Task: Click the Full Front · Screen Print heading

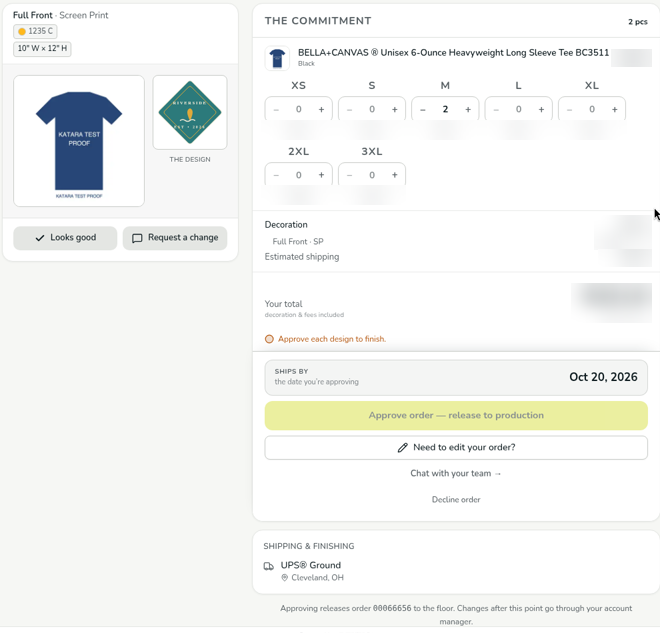Action: [61, 15]
